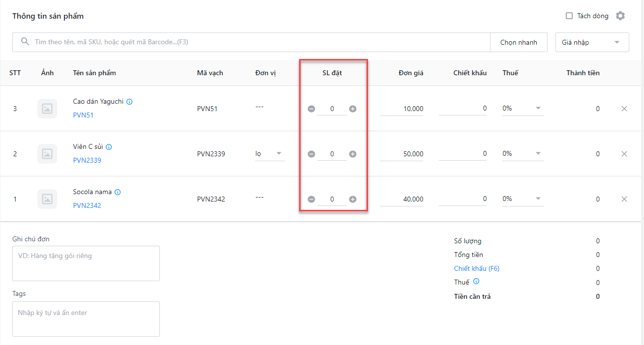Open unit dropdown showing lọ
The image size is (644, 345).
click(270, 154)
